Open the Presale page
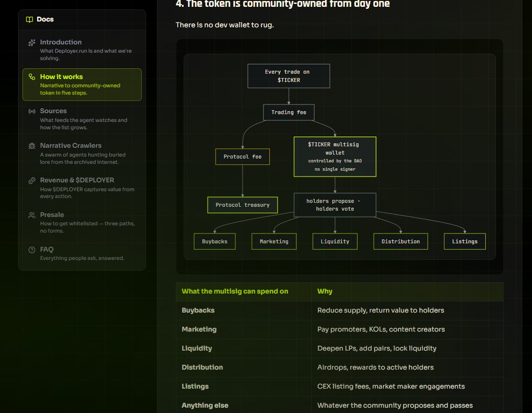The width and height of the screenshot is (532, 413). 82,222
